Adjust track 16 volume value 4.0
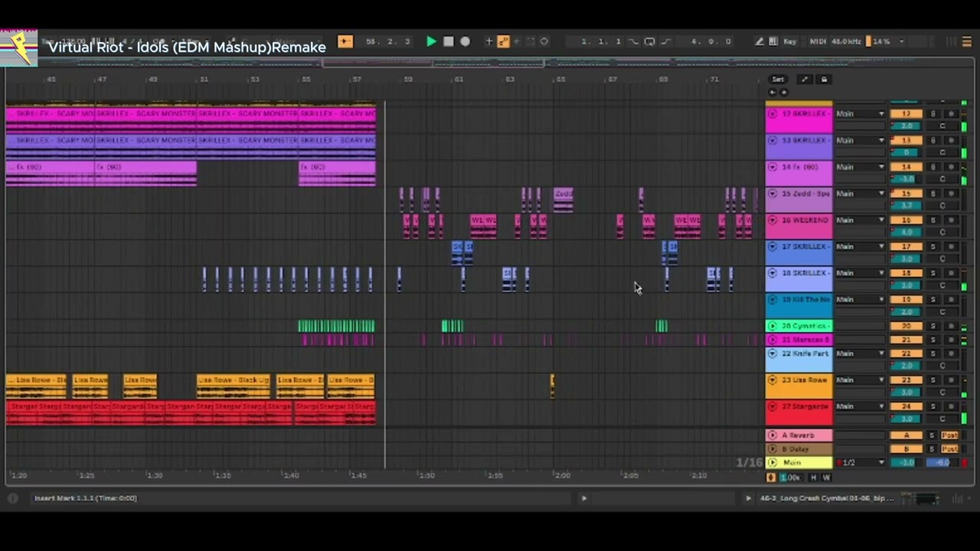 tap(906, 232)
